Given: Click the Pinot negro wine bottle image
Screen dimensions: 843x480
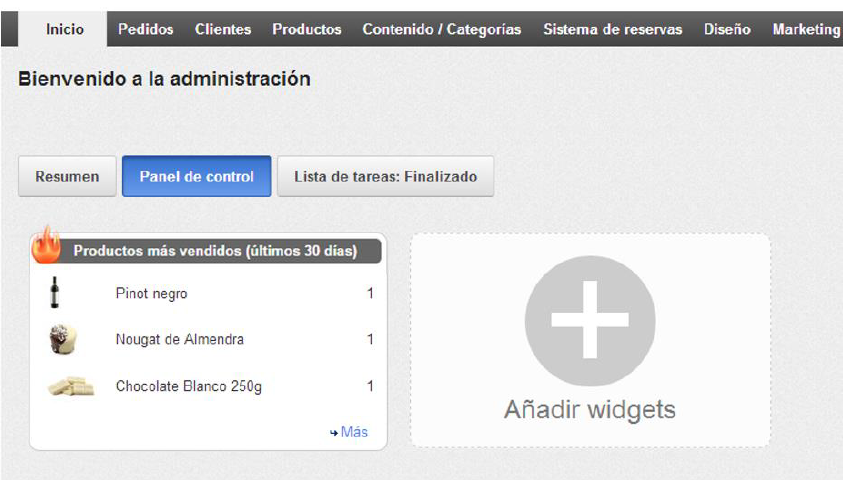Looking at the screenshot, I should click(55, 293).
